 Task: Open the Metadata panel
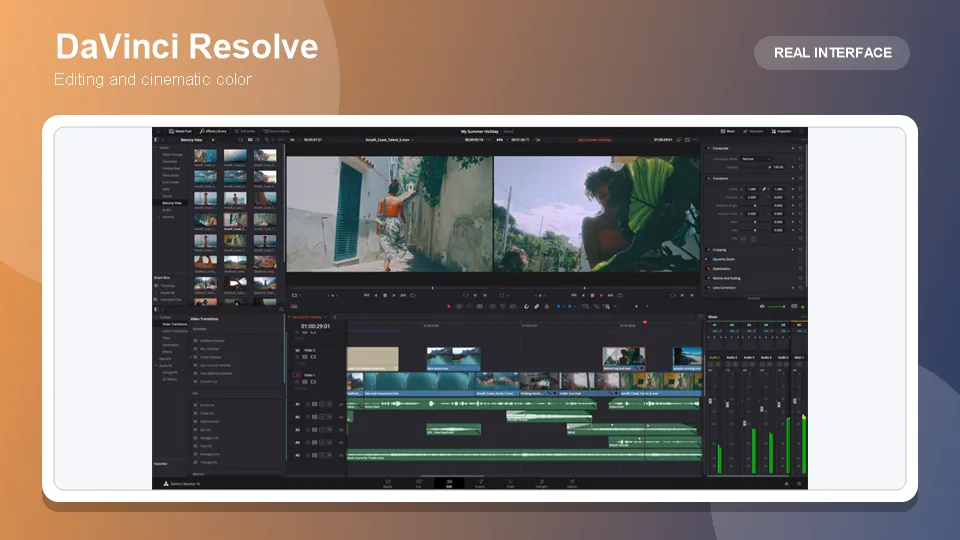coord(753,131)
